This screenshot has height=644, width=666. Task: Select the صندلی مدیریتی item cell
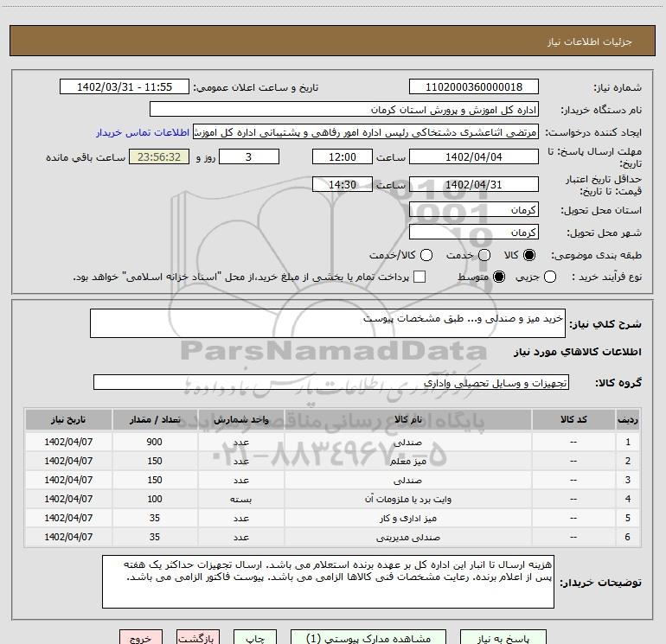pyautogui.click(x=407, y=538)
